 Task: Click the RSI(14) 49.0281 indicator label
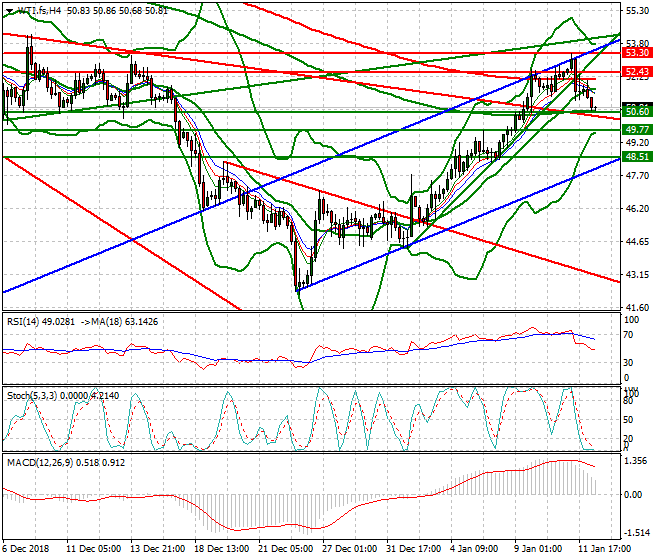(41, 322)
